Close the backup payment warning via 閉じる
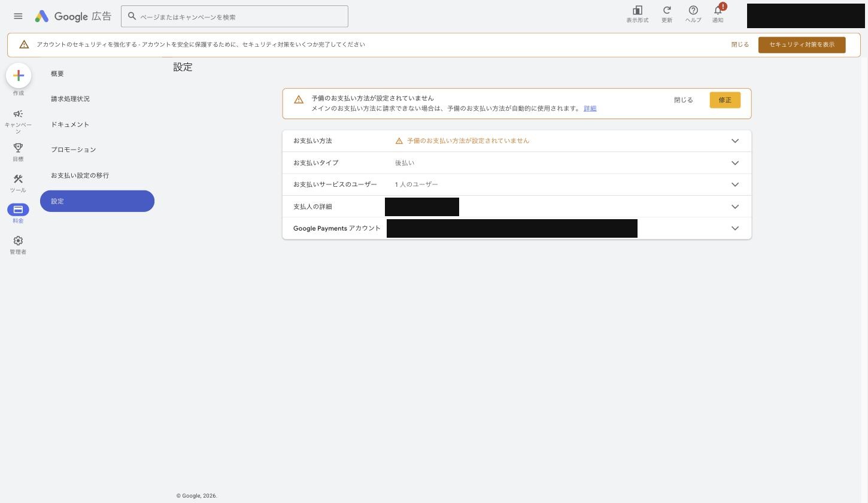This screenshot has width=868, height=503. click(x=683, y=100)
